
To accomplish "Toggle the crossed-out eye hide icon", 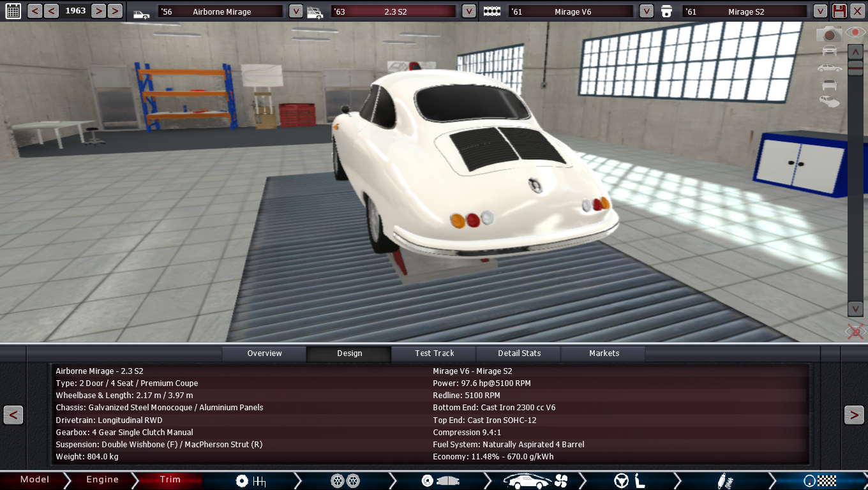I will [x=855, y=331].
